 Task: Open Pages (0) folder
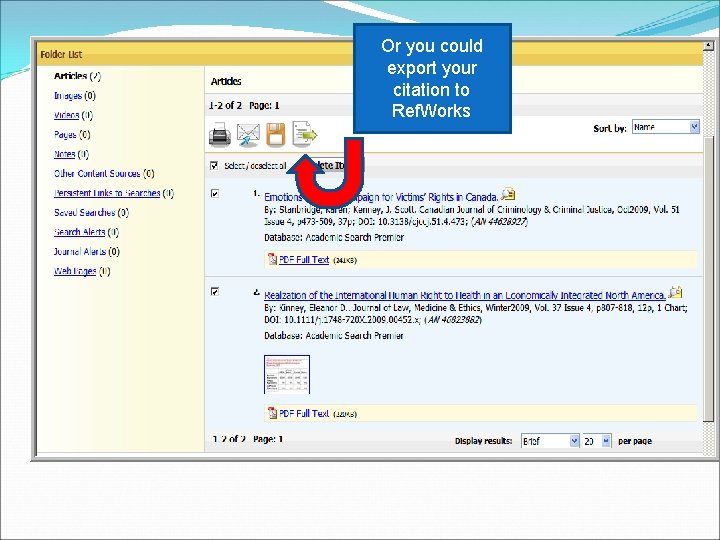[72, 135]
